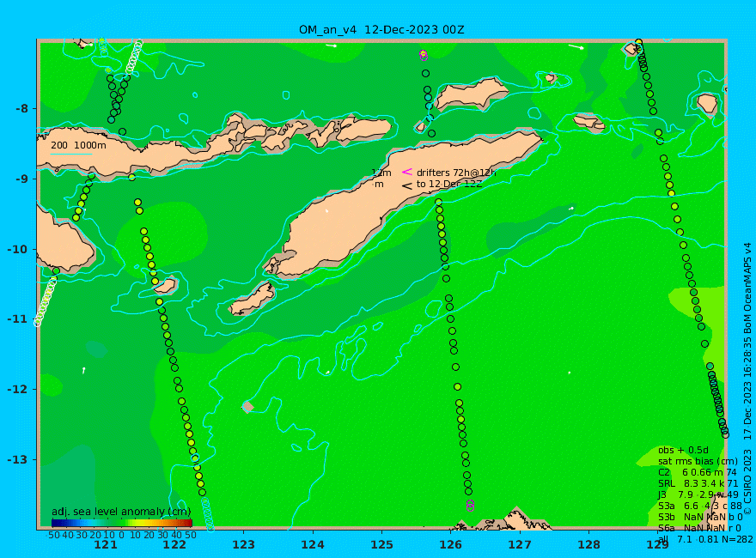
Task: Click the magenta drifter arrow symbol
Action: 407,172
